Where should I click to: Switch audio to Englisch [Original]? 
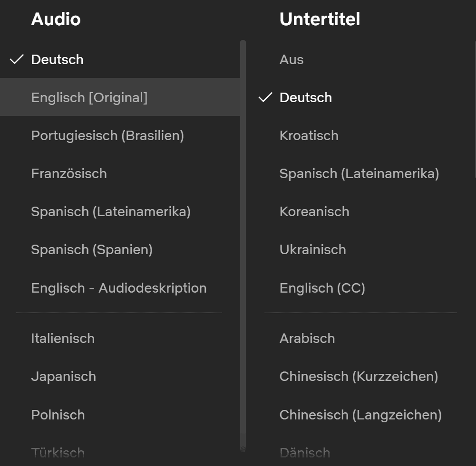[x=89, y=97]
